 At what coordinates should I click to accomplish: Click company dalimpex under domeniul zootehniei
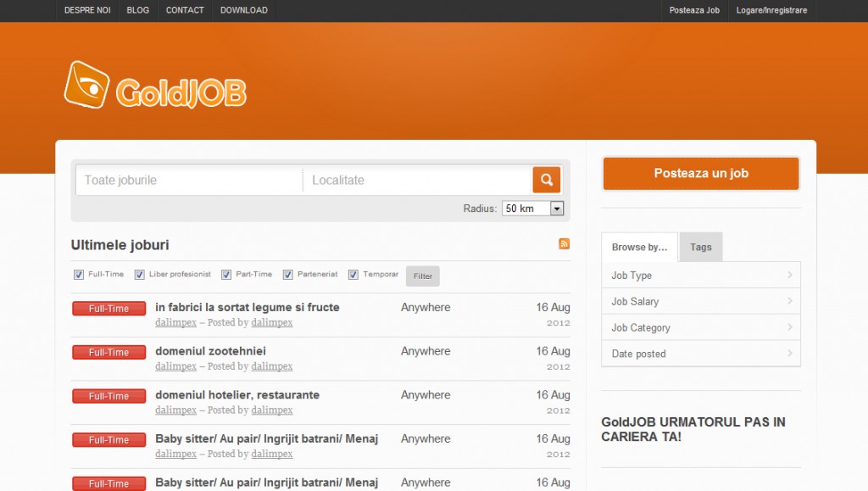coord(175,365)
